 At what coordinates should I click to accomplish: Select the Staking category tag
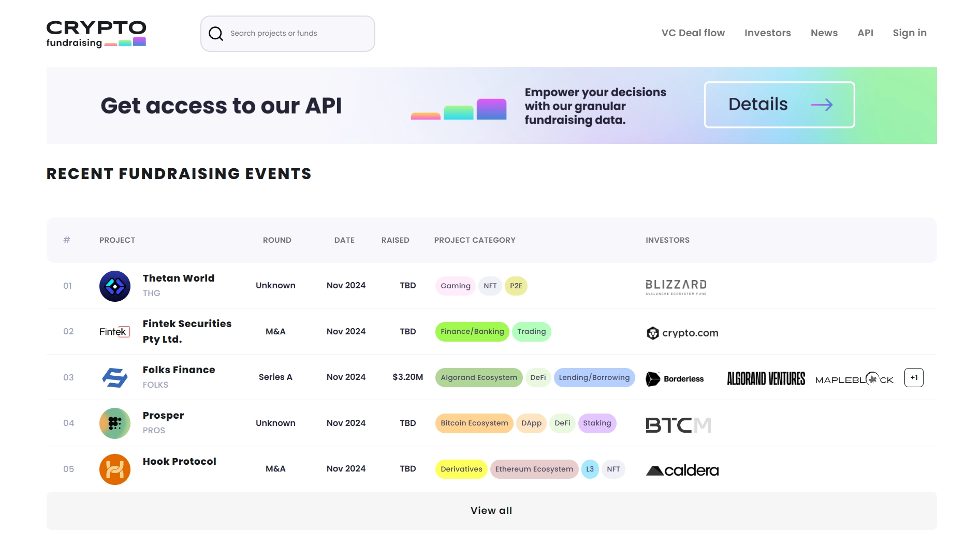[597, 423]
